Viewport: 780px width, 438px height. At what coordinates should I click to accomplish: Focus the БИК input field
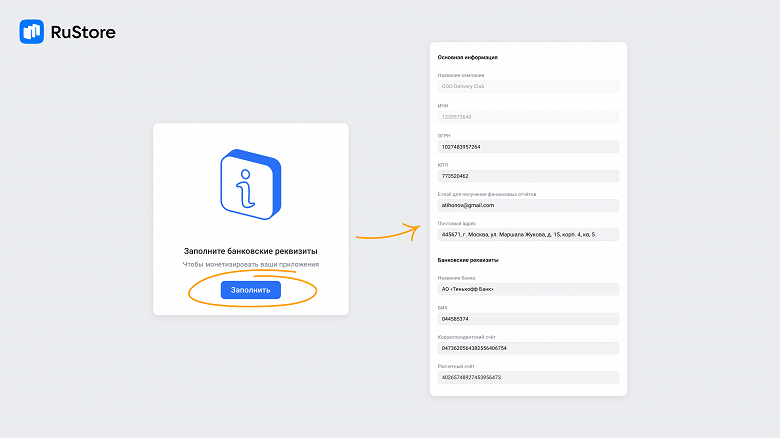528,319
